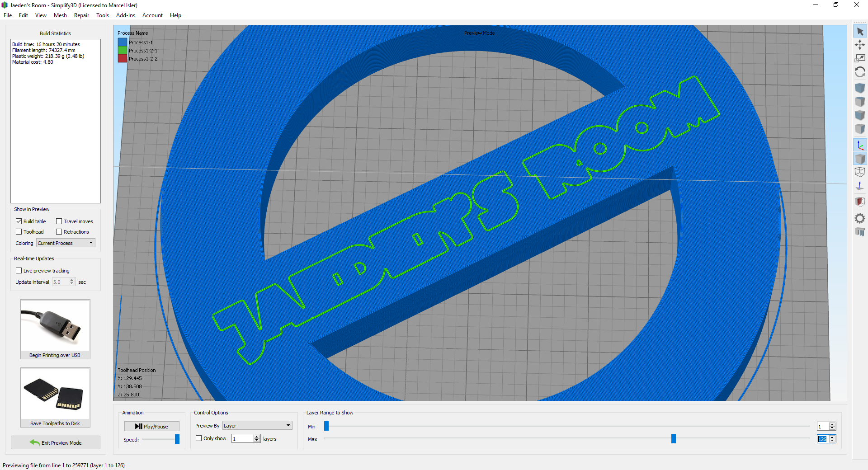Image resolution: width=868 pixels, height=470 pixels.
Task: Open the cross section view tool
Action: click(x=860, y=202)
